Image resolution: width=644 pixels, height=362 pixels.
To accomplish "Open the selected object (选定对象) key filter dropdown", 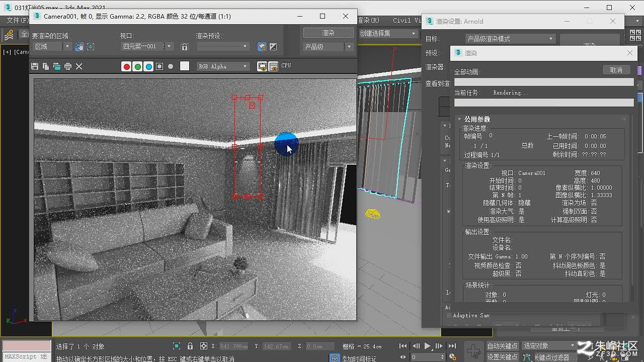I will (x=548, y=346).
